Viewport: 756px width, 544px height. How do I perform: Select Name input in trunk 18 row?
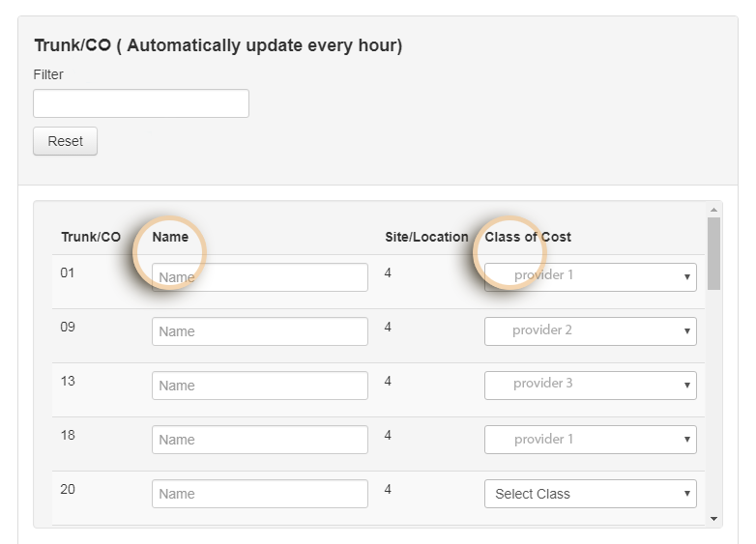pyautogui.click(x=259, y=440)
